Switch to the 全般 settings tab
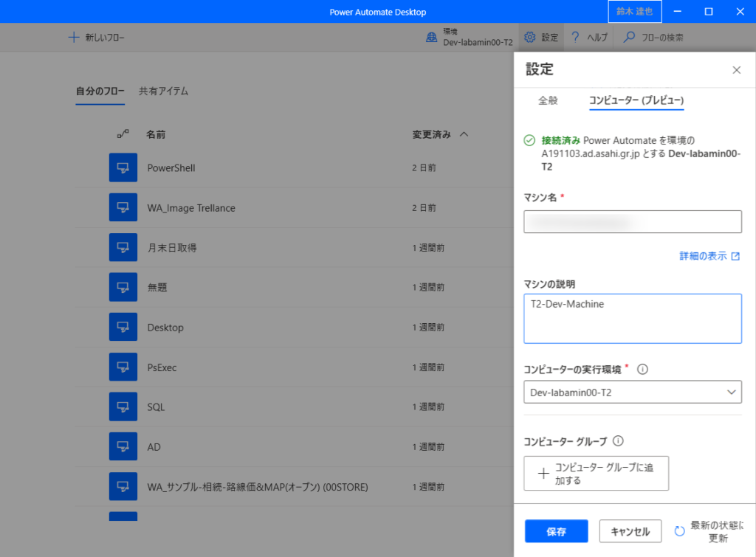 (x=548, y=100)
